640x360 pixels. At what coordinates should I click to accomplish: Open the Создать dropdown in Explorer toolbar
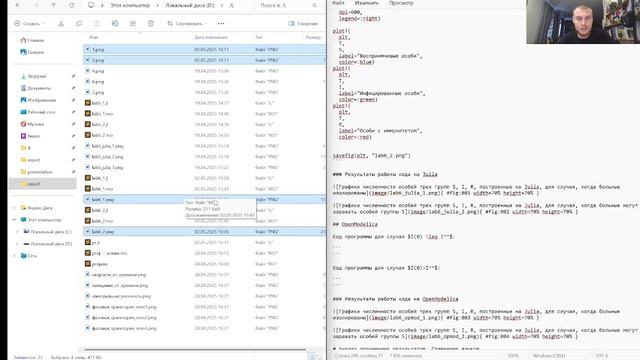tap(29, 23)
